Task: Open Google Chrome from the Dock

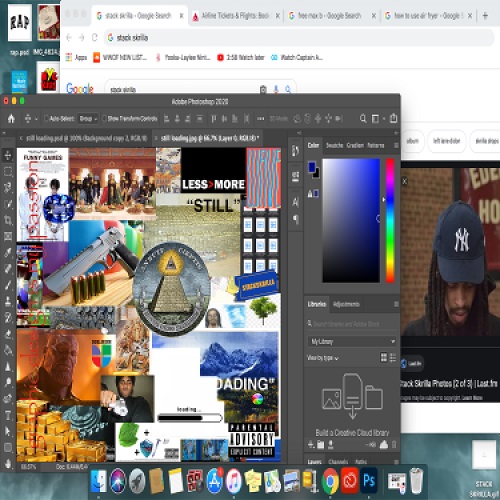Action: 330,481
